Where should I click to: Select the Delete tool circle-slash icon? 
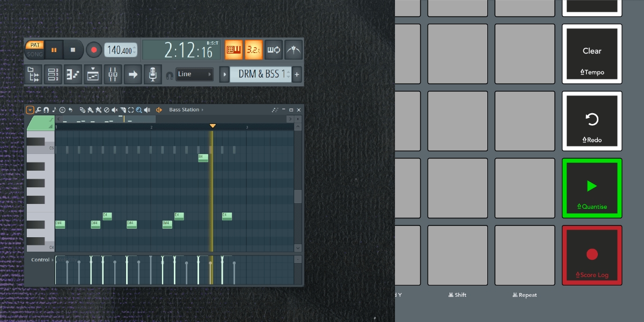click(x=106, y=109)
